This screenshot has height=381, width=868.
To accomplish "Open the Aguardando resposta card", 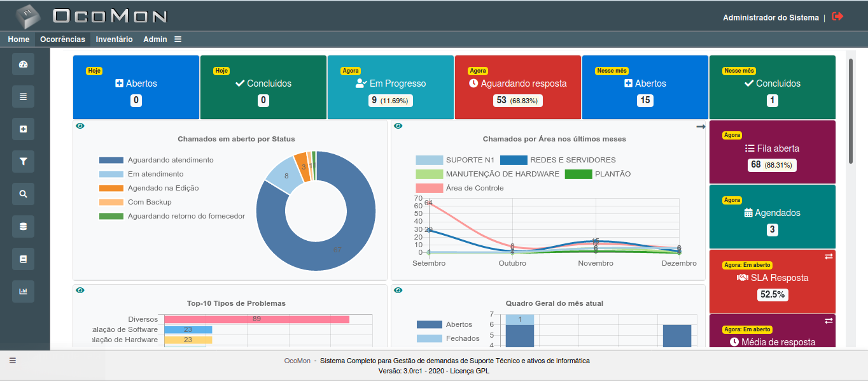I will tap(518, 88).
